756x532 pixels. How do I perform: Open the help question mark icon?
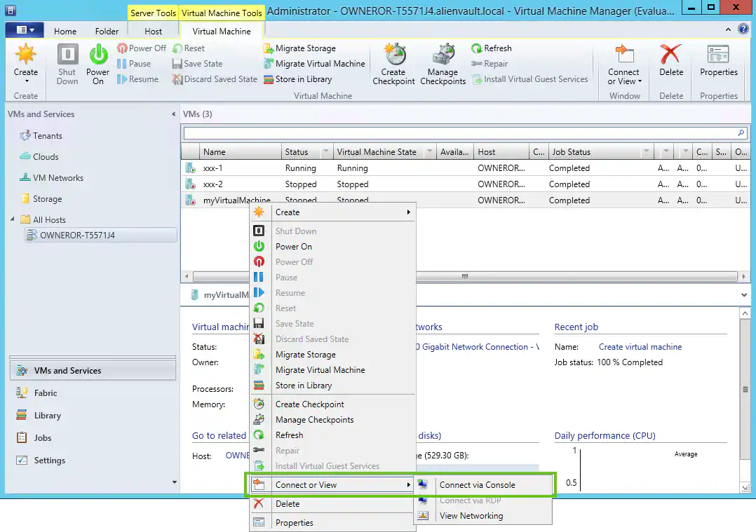tap(744, 29)
